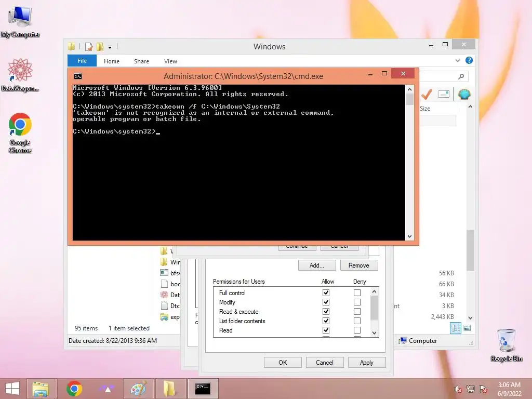Switch to the folder window in taskbar
This screenshot has height=399, width=532.
(x=170, y=389)
